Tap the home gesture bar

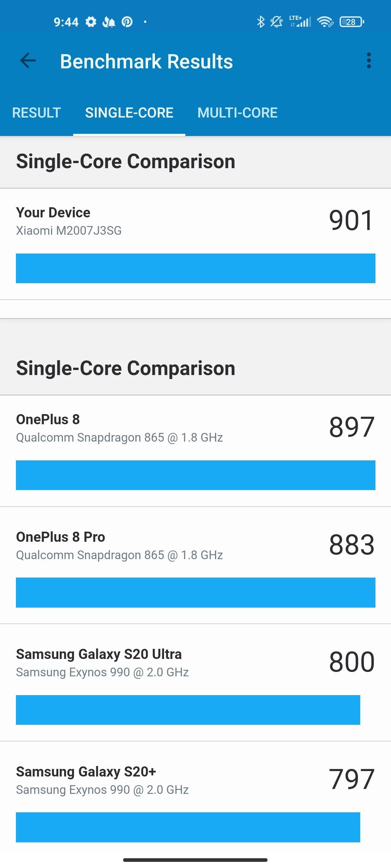click(x=195, y=860)
